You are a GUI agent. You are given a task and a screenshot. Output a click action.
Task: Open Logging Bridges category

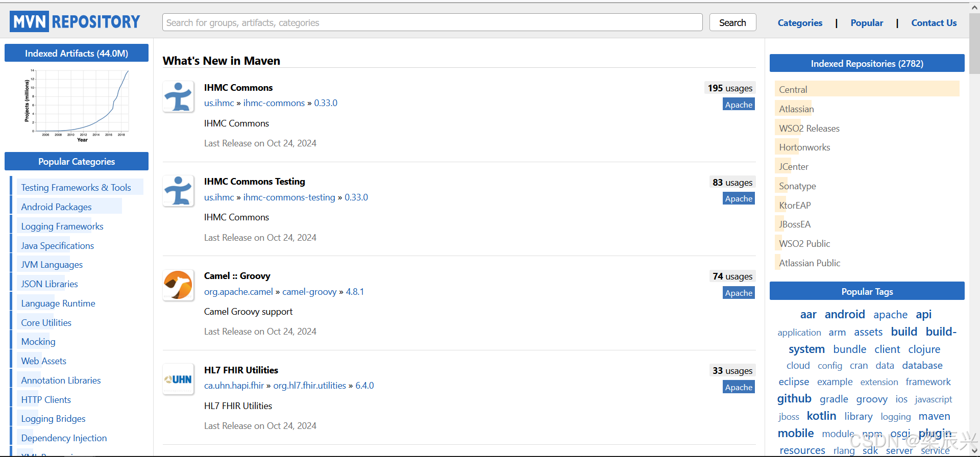point(53,419)
